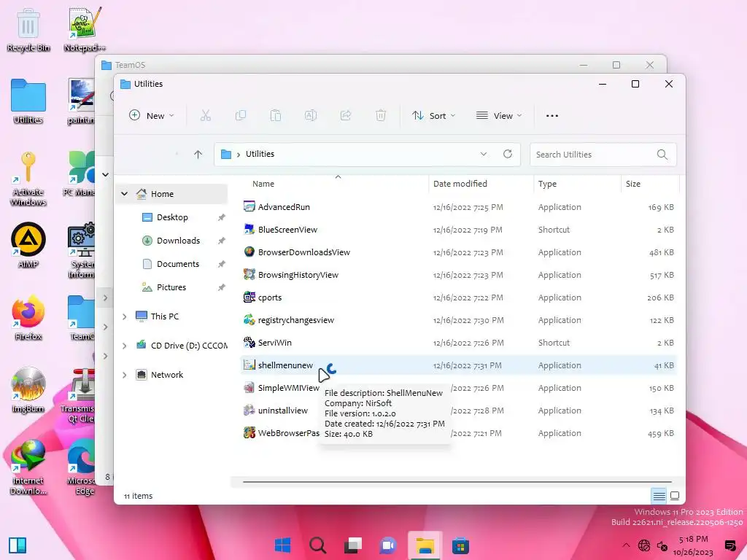Sort by Date modified column header

(x=460, y=184)
